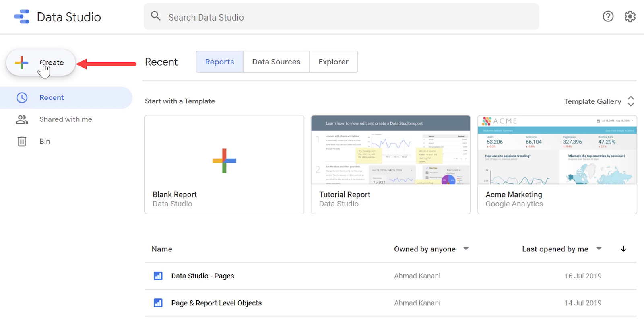
Task: Open the Data Studio - Pages report
Action: point(202,276)
